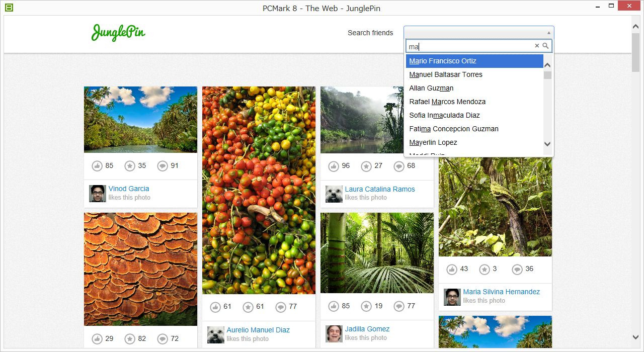Pick Mayerlin Lopez from the results
This screenshot has height=352, width=644.
[x=433, y=142]
